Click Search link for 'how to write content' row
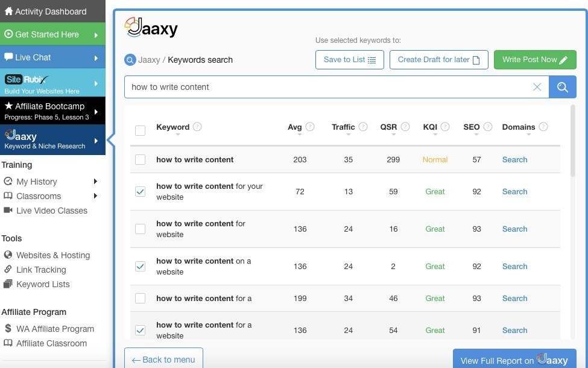 [514, 159]
